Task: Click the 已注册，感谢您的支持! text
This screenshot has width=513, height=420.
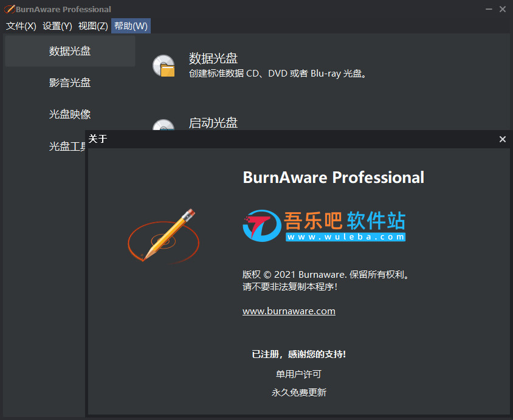Action: tap(298, 354)
